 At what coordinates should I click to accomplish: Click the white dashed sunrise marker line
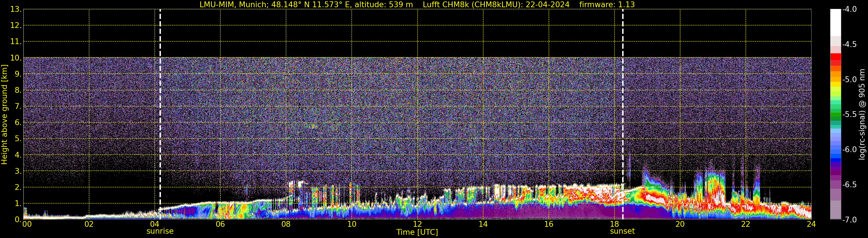(160, 114)
